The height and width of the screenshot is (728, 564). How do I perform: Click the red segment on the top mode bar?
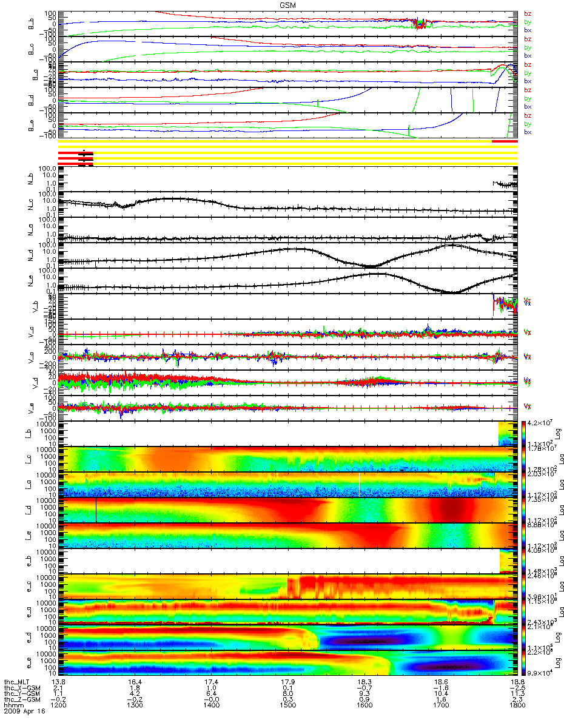[x=505, y=141]
